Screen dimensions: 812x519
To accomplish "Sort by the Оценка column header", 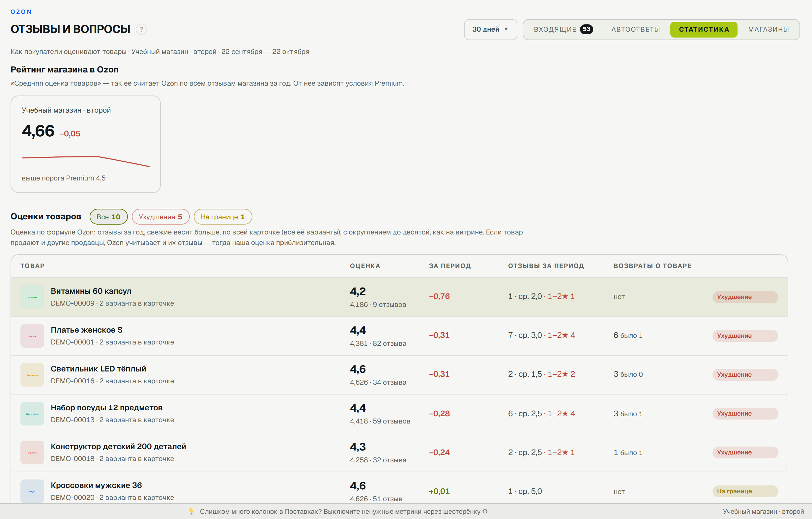I will [365, 266].
